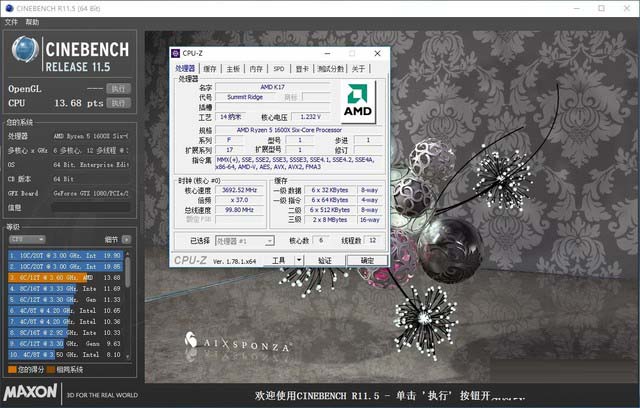640x408 pixels.
Task: Click the 2 x 8 MBytes L3 cache value
Action: point(330,220)
